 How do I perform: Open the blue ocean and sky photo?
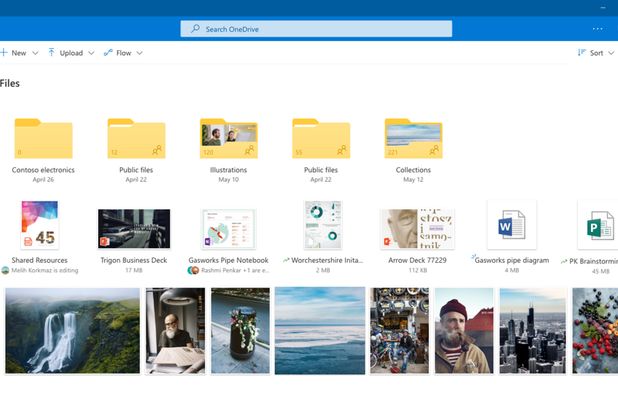[320, 331]
